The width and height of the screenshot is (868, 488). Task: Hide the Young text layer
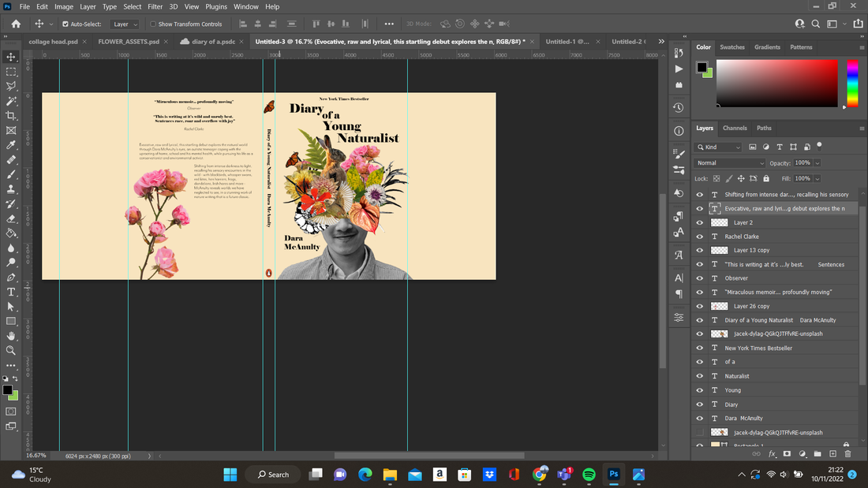(700, 390)
